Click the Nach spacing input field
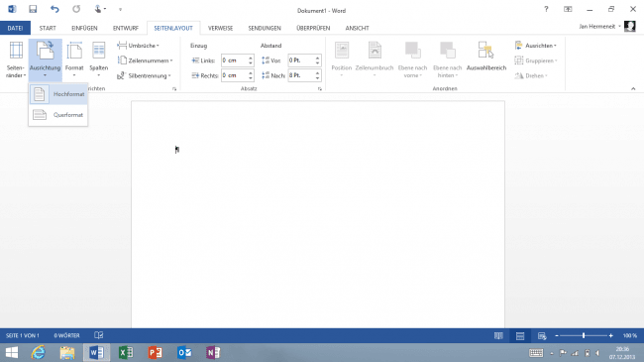This screenshot has height=362, width=644. coord(301,75)
